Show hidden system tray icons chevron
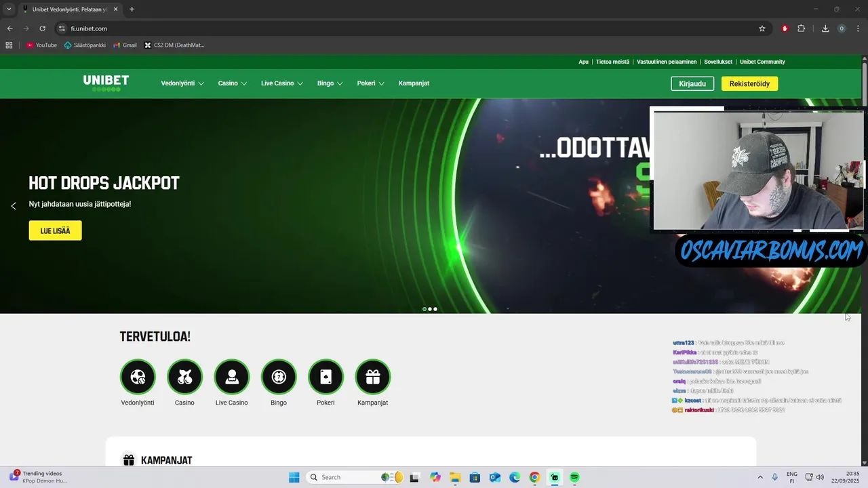Image resolution: width=868 pixels, height=488 pixels. coord(759,477)
